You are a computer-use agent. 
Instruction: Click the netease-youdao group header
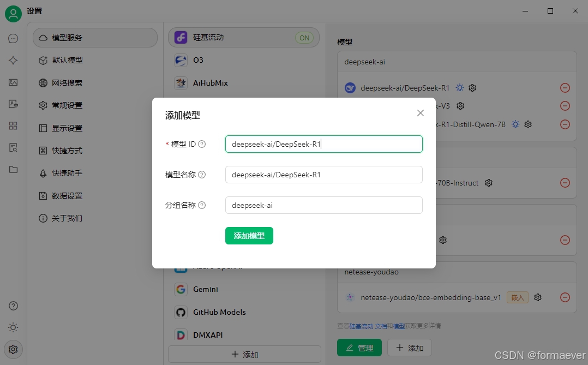pos(457,272)
